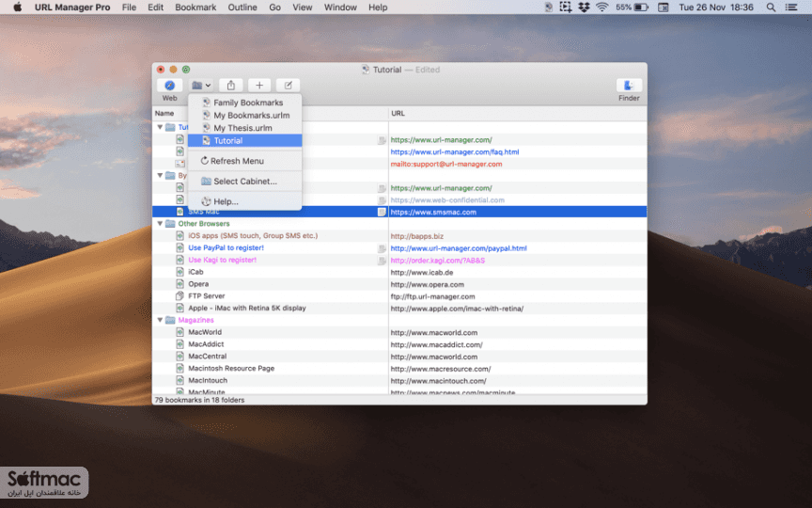Sort by the URL column header

[398, 113]
